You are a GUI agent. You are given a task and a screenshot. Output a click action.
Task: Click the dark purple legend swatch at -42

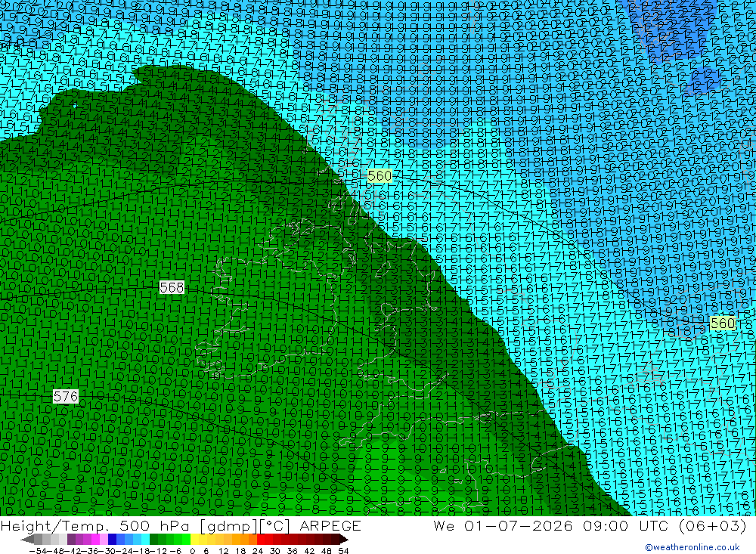(x=71, y=540)
